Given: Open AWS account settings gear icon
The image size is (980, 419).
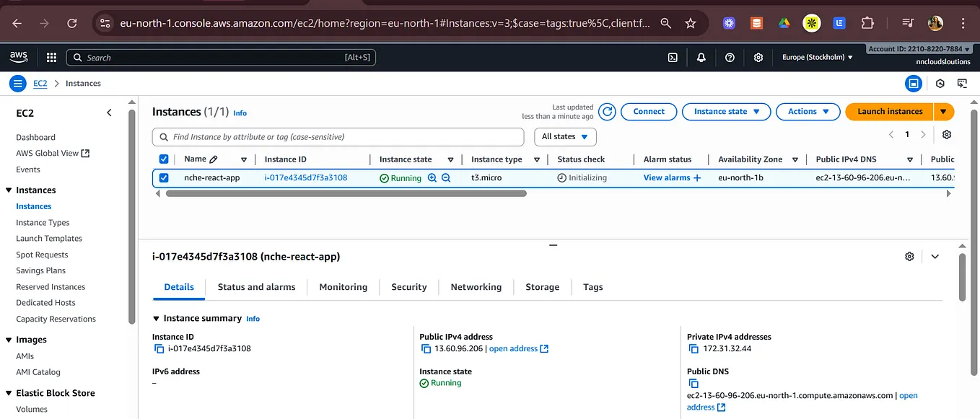Looking at the screenshot, I should click(758, 57).
